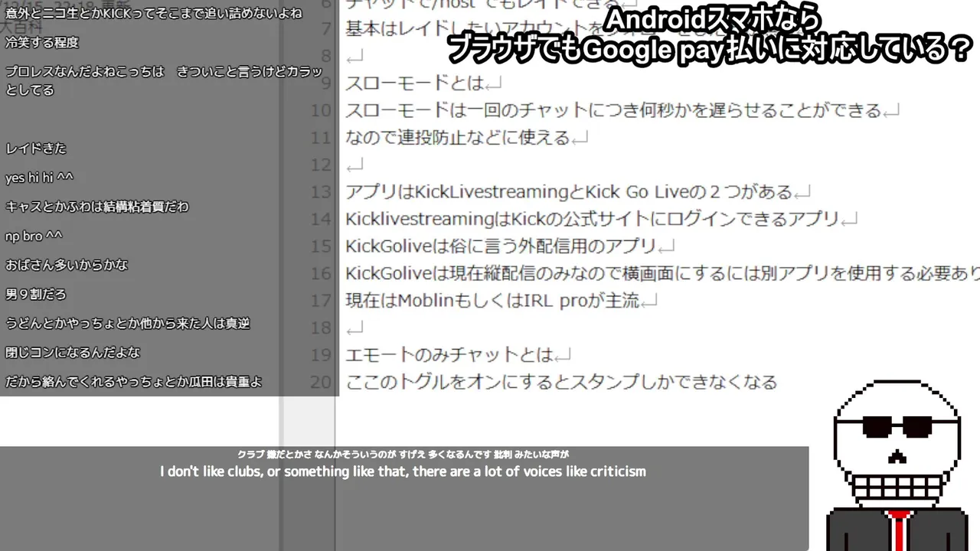Viewport: 980px width, 551px height.
Task: Click the chat message '閉じコンになるんだよな'
Action: tap(73, 352)
